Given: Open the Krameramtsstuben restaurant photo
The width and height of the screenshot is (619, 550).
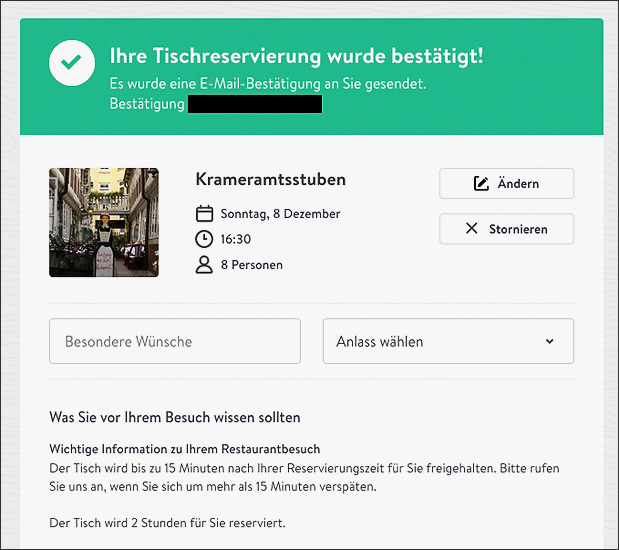Looking at the screenshot, I should tap(104, 222).
